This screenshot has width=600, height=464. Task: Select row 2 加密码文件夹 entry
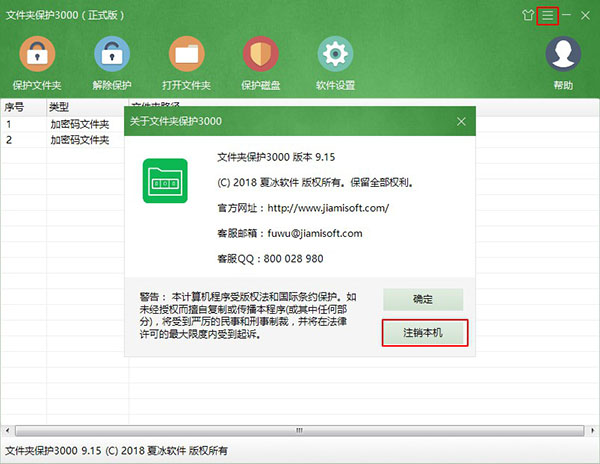[80, 140]
